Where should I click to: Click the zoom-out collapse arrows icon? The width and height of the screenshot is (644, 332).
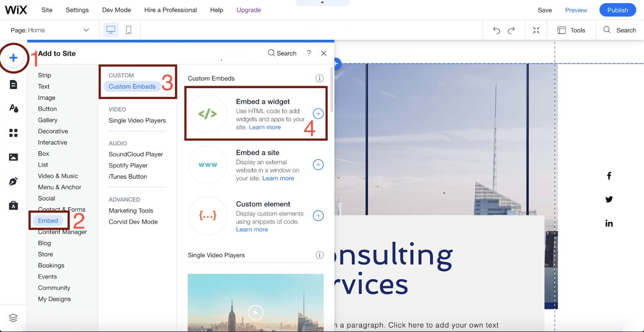point(536,30)
